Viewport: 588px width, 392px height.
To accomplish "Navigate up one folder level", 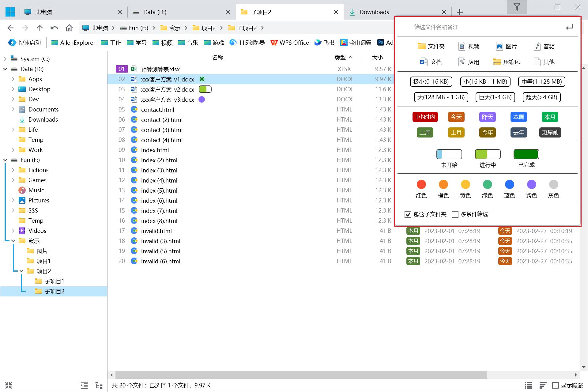I will pyautogui.click(x=40, y=28).
